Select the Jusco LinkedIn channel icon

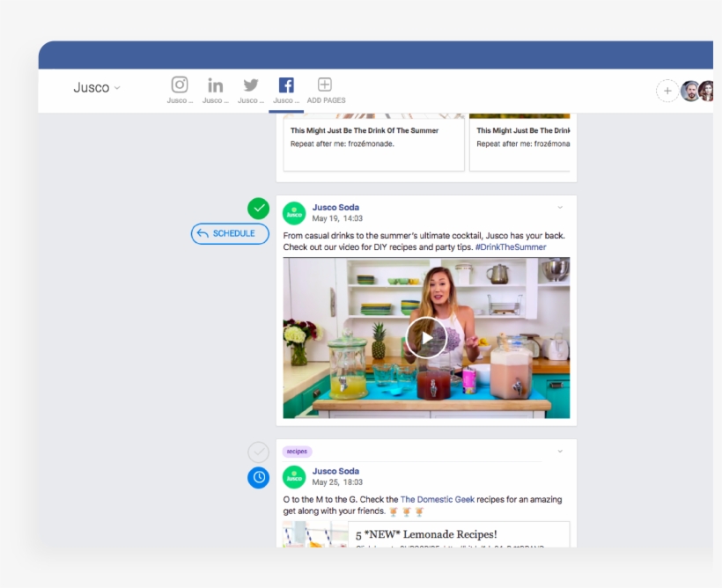pos(215,85)
